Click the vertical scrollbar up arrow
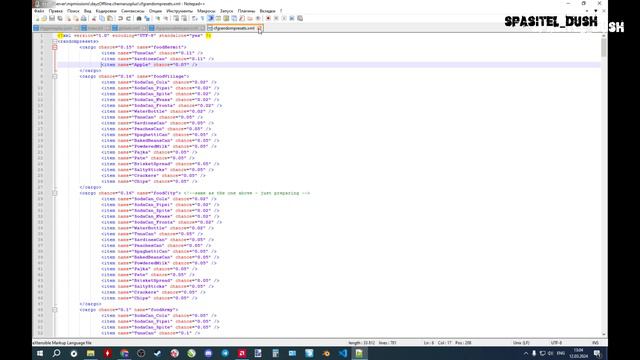The width and height of the screenshot is (640, 360). tap(604, 36)
